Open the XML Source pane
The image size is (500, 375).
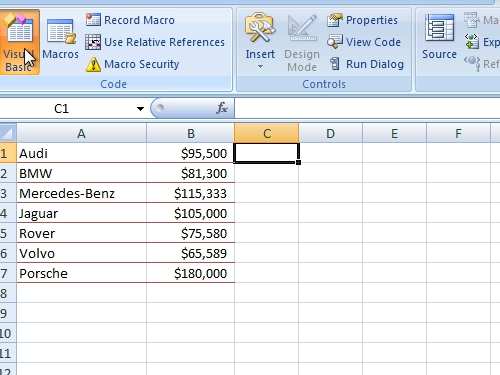(x=439, y=37)
